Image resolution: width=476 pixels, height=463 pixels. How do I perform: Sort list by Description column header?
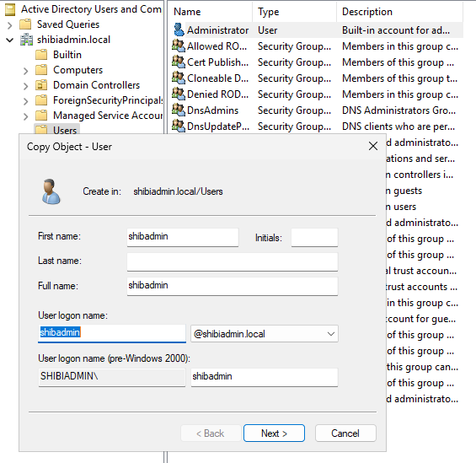pos(400,12)
